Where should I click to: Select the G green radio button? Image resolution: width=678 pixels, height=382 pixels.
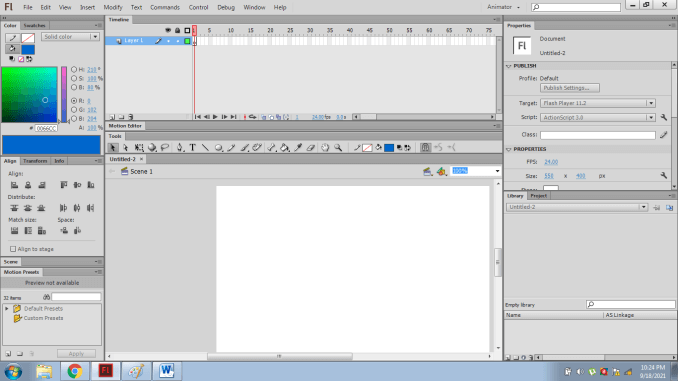(74, 109)
